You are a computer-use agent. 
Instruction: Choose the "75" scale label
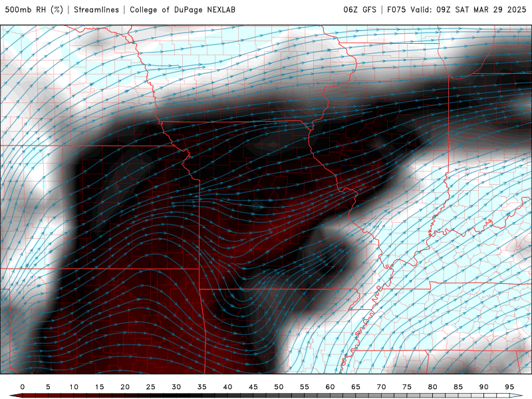[x=407, y=387]
